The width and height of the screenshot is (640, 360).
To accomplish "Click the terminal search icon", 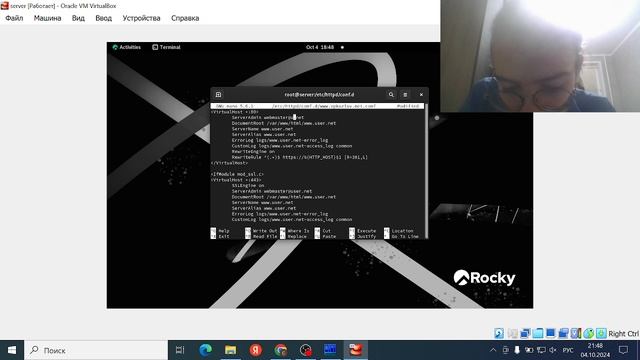I will coord(391,95).
